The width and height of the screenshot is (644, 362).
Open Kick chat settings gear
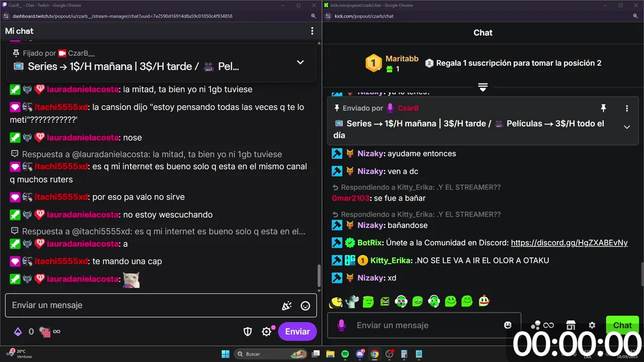pos(592,325)
